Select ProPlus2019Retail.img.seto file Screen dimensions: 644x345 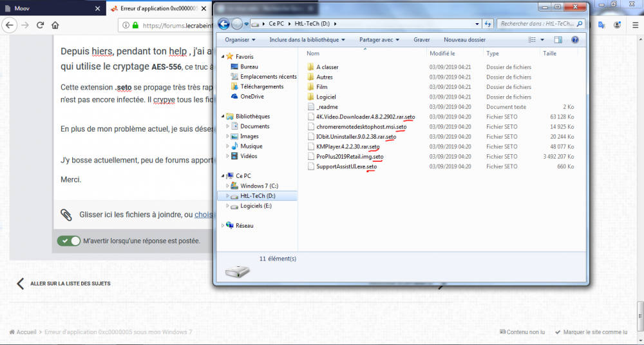click(x=350, y=156)
